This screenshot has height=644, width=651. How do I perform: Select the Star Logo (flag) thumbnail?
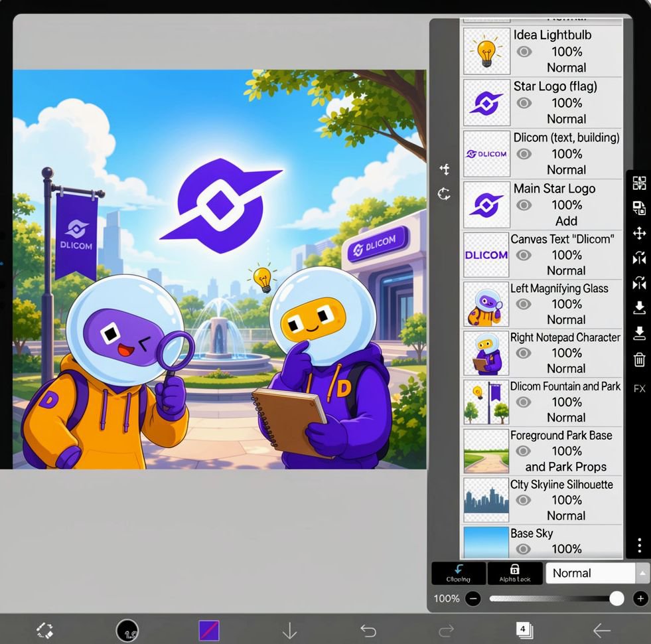(x=486, y=102)
